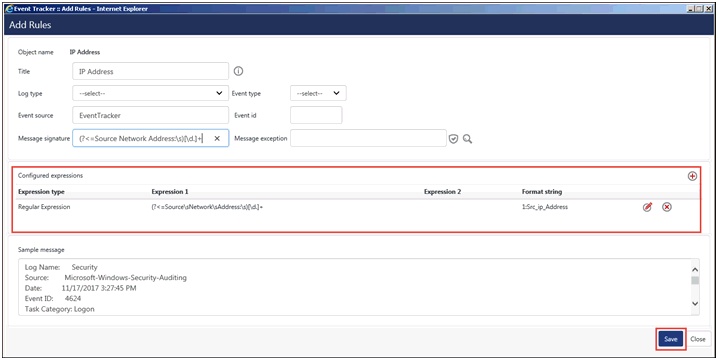718x360 pixels.
Task: Click the magnifier search icon near Message exception
Action: click(x=467, y=139)
